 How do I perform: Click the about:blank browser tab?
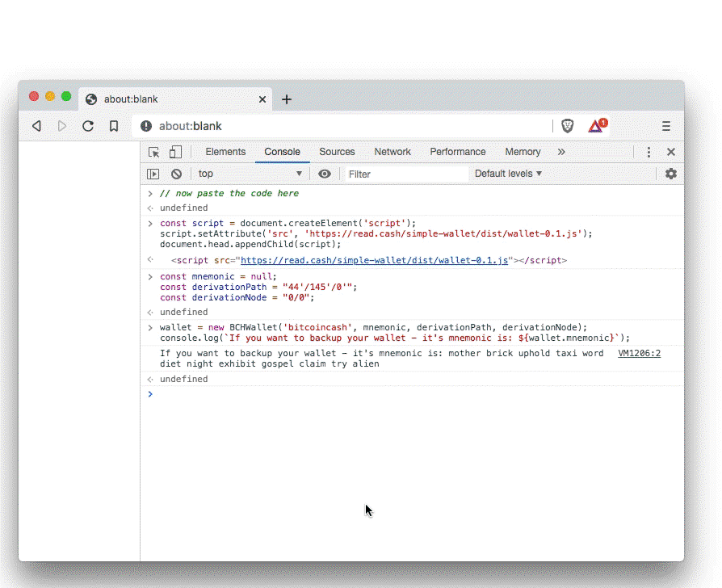coord(175,99)
